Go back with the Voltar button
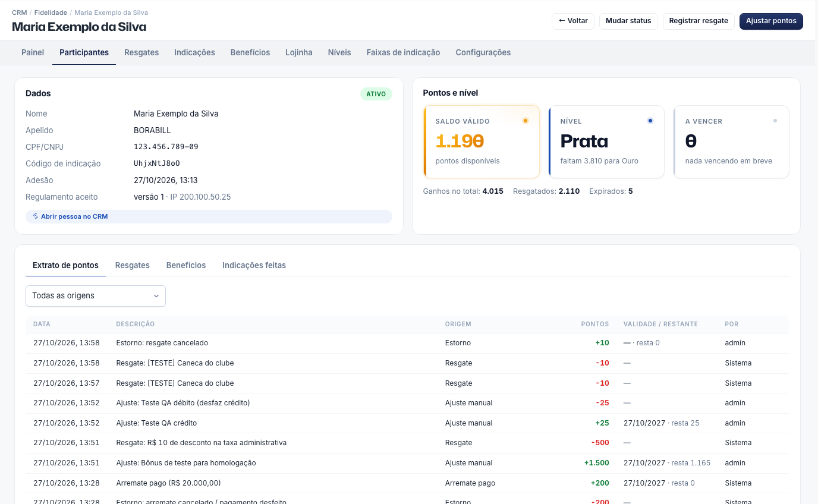The image size is (818, 504). coord(573,21)
